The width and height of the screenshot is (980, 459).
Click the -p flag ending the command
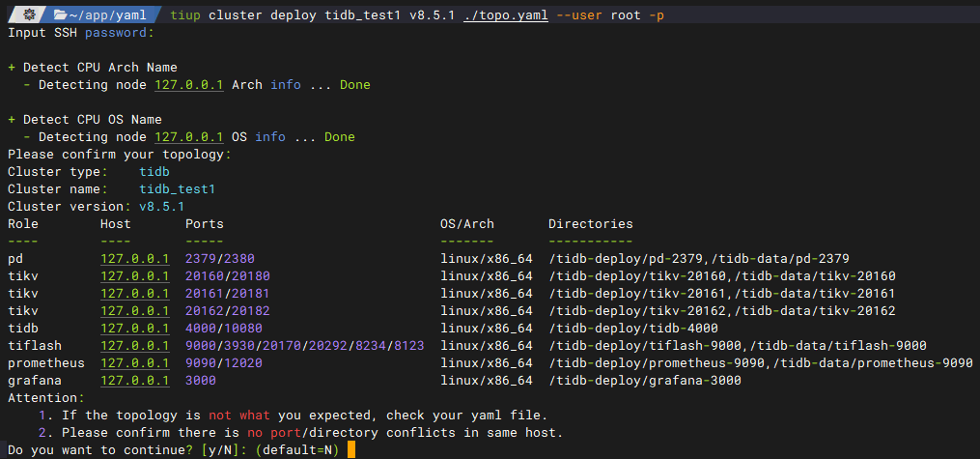[657, 15]
